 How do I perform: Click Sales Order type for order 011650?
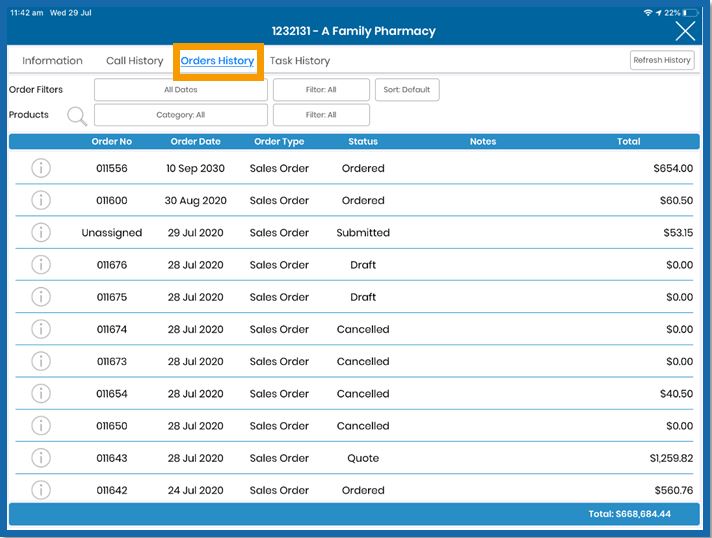point(279,426)
